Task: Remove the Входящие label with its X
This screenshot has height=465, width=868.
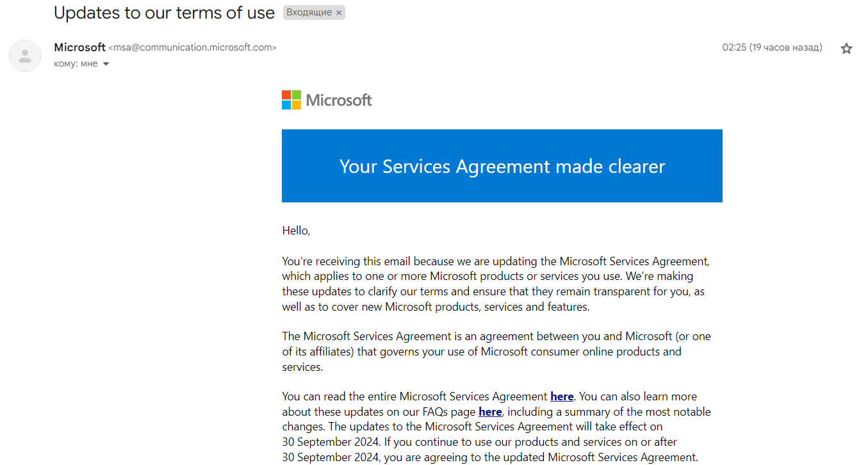Action: coord(339,13)
